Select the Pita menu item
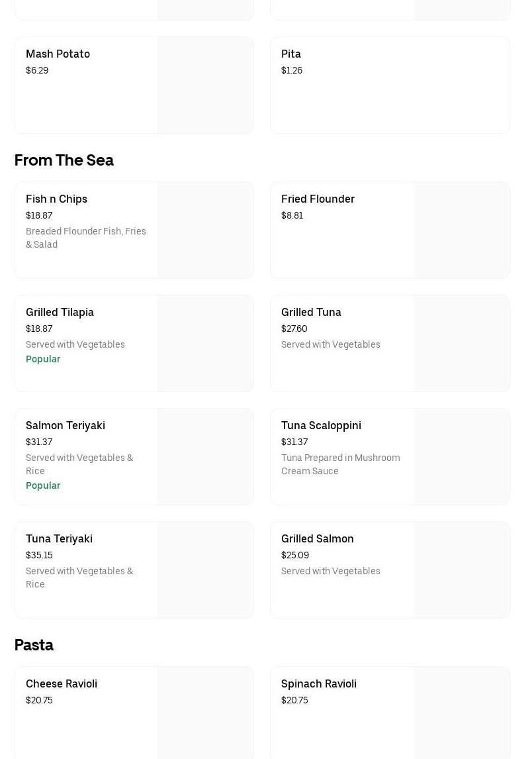Viewport: 532px width, 759px height. point(291,54)
